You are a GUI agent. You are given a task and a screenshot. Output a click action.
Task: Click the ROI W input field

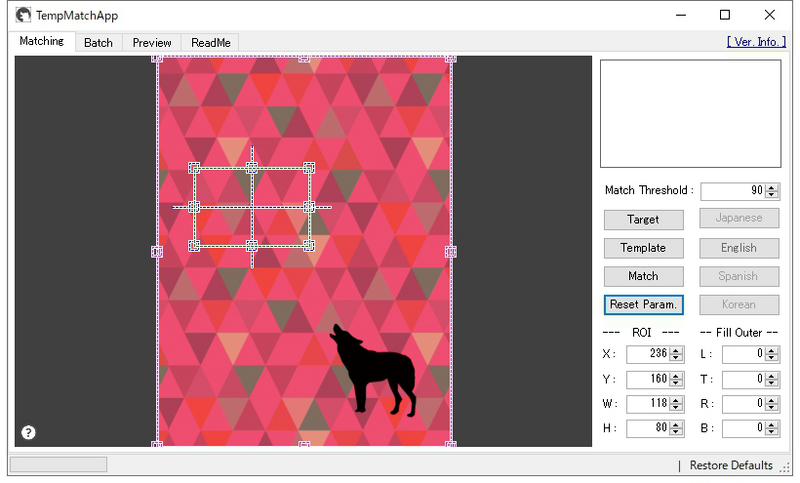[x=648, y=404]
